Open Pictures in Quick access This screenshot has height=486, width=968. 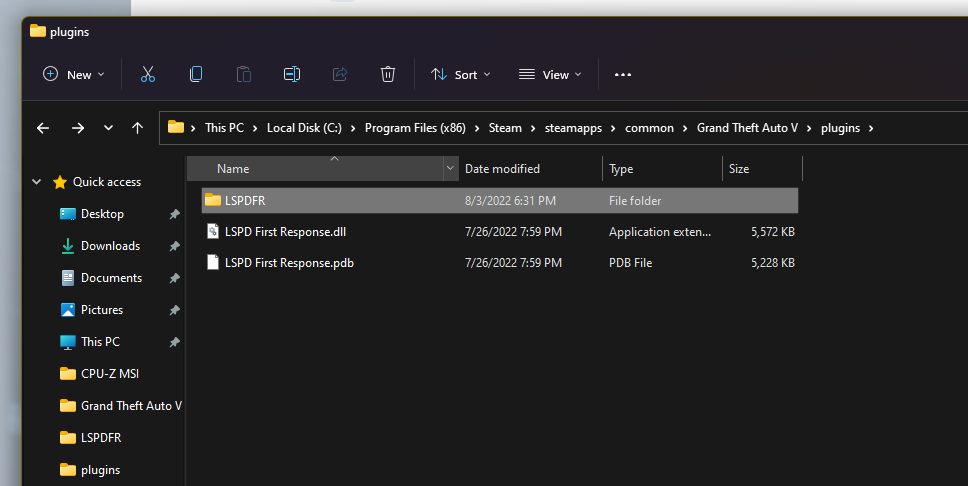102,310
